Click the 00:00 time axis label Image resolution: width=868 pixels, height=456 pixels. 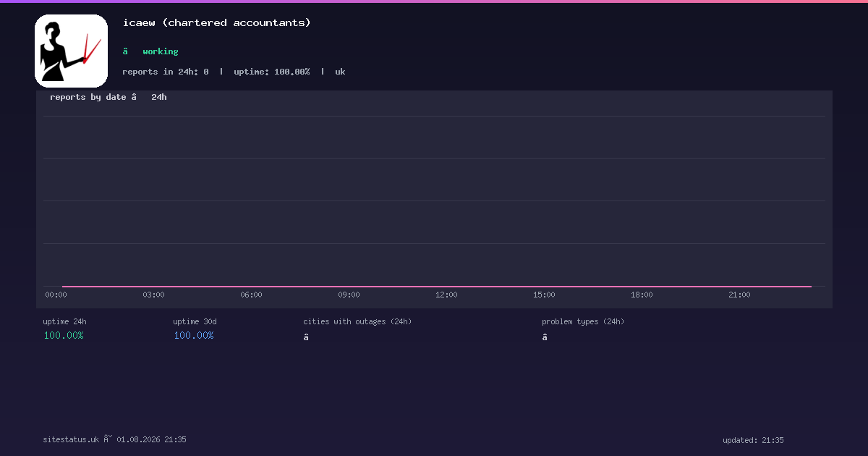point(56,295)
